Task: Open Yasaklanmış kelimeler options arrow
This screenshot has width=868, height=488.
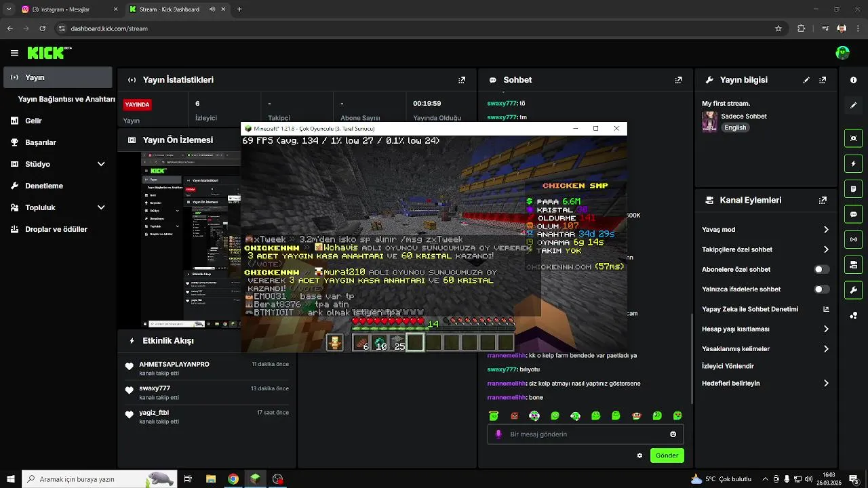Action: pyautogui.click(x=826, y=349)
